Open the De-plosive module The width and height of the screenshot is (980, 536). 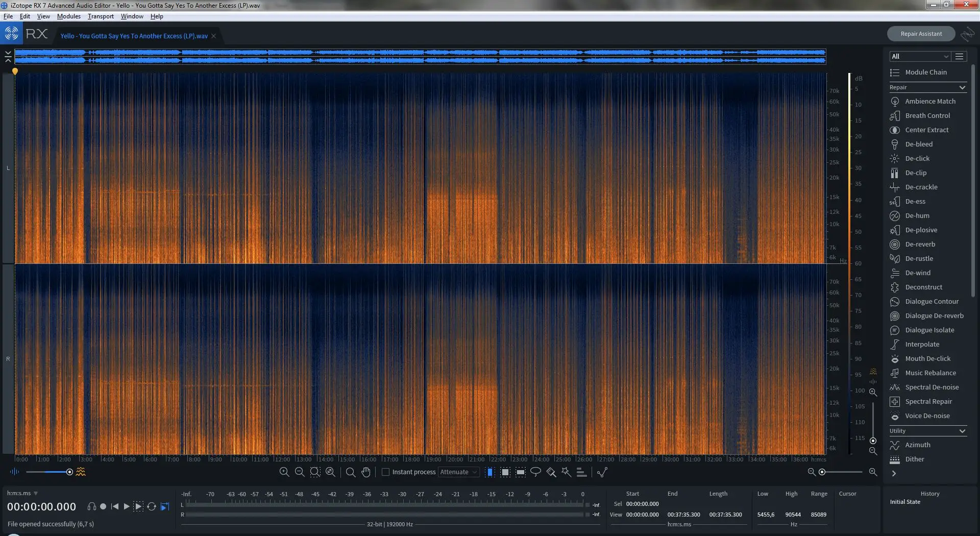pyautogui.click(x=914, y=230)
